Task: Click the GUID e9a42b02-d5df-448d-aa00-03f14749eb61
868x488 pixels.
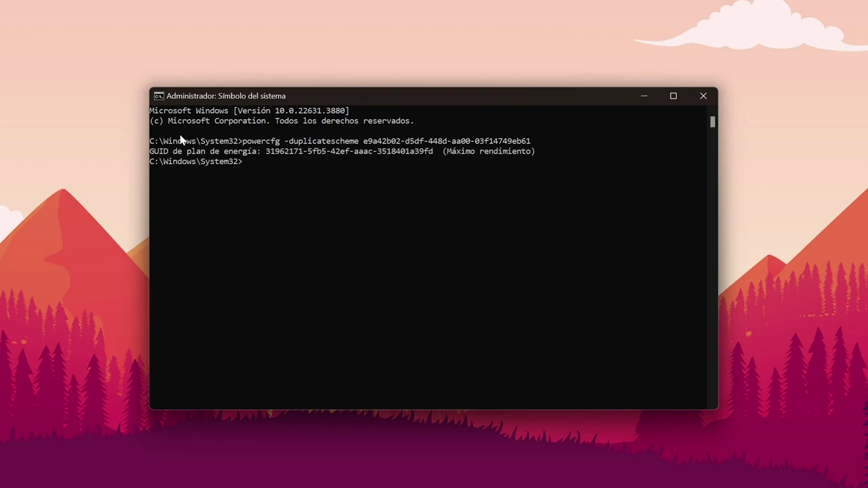Action: pyautogui.click(x=447, y=141)
